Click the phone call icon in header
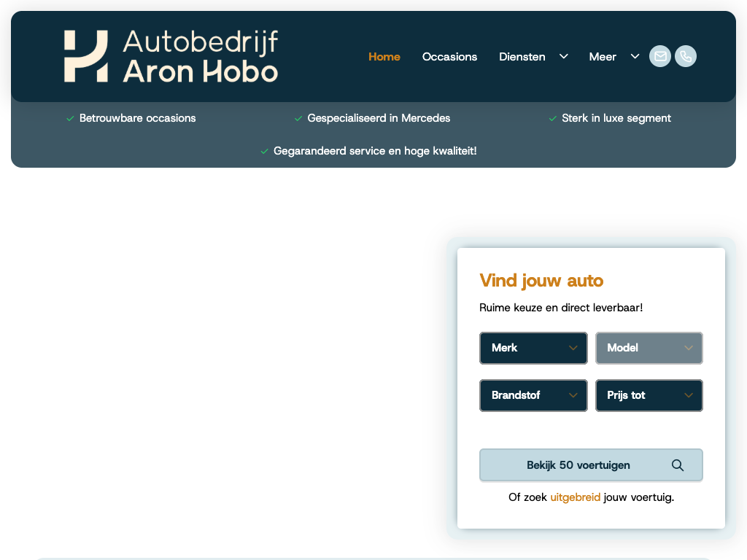Image resolution: width=747 pixels, height=560 pixels. (x=686, y=56)
